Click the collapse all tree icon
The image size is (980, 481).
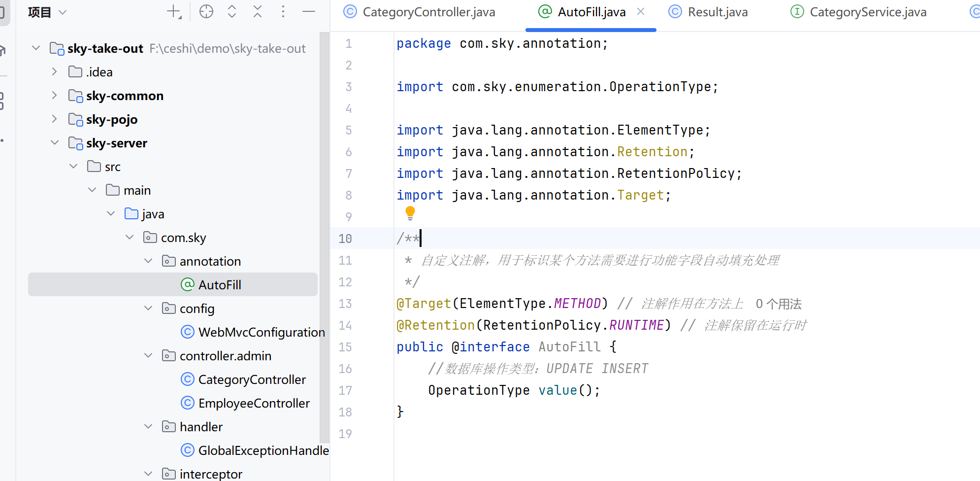(x=258, y=12)
